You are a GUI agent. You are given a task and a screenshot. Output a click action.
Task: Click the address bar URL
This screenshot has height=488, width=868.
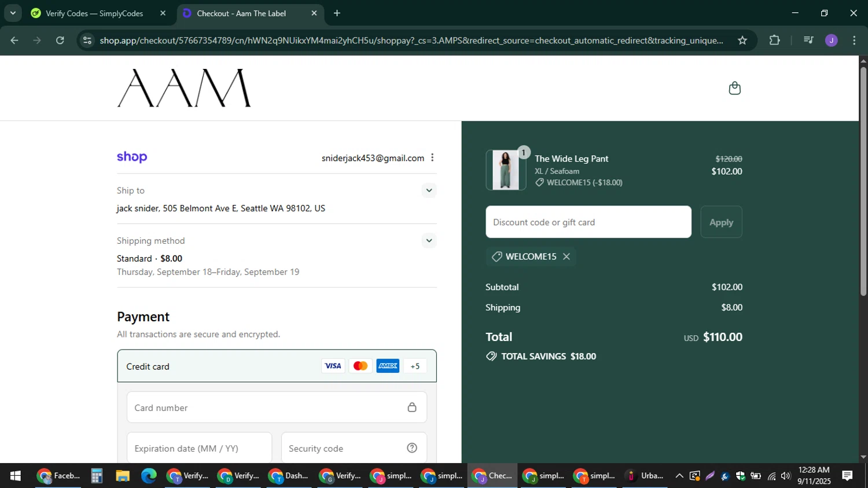411,41
